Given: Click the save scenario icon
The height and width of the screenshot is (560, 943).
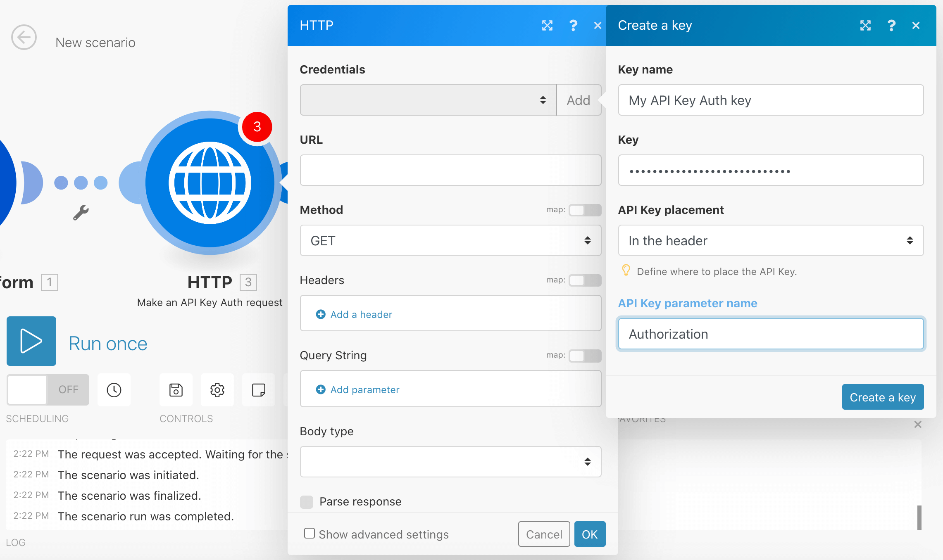Looking at the screenshot, I should (x=176, y=389).
